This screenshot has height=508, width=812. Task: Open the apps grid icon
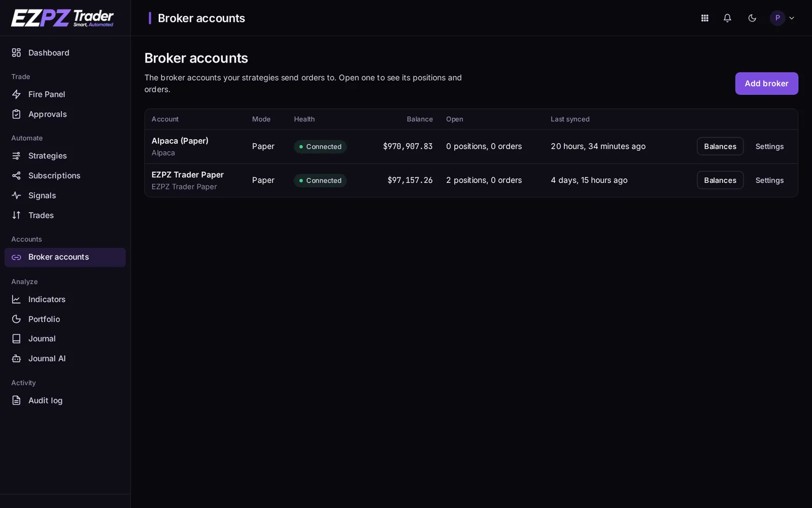704,18
